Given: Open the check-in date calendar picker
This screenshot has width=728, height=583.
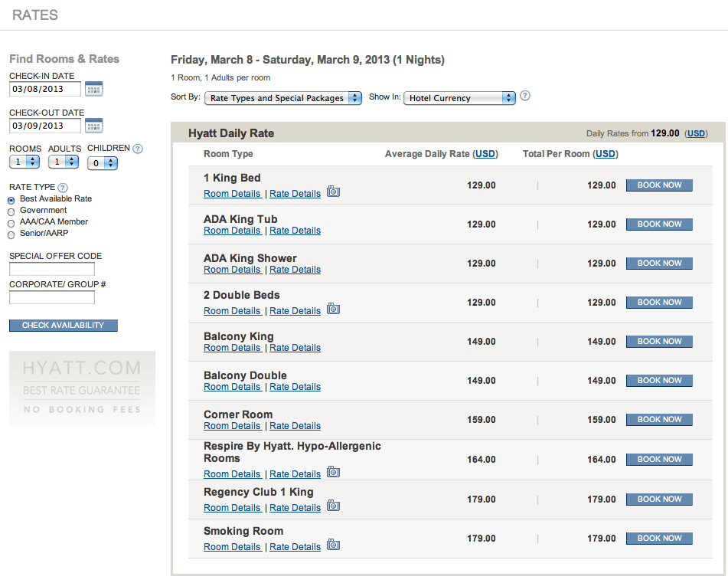Looking at the screenshot, I should point(94,89).
